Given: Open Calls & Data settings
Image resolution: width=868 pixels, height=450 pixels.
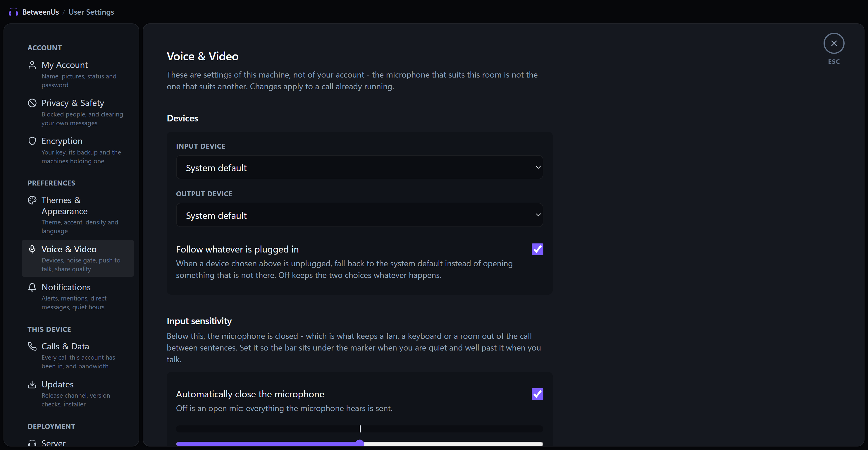Looking at the screenshot, I should [x=78, y=356].
